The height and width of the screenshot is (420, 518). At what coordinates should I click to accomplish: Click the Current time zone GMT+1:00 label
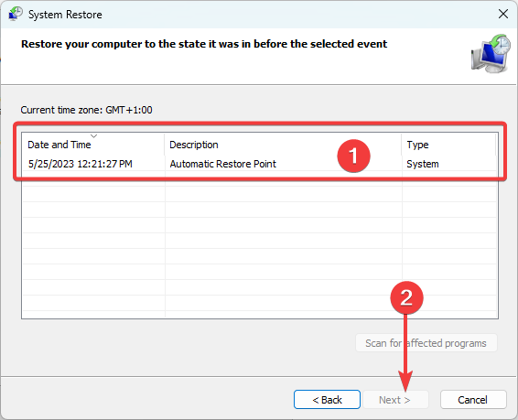pyautogui.click(x=87, y=110)
